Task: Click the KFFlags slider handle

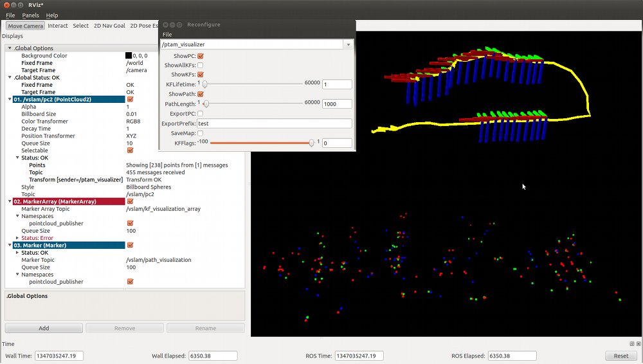Action: 311,143
